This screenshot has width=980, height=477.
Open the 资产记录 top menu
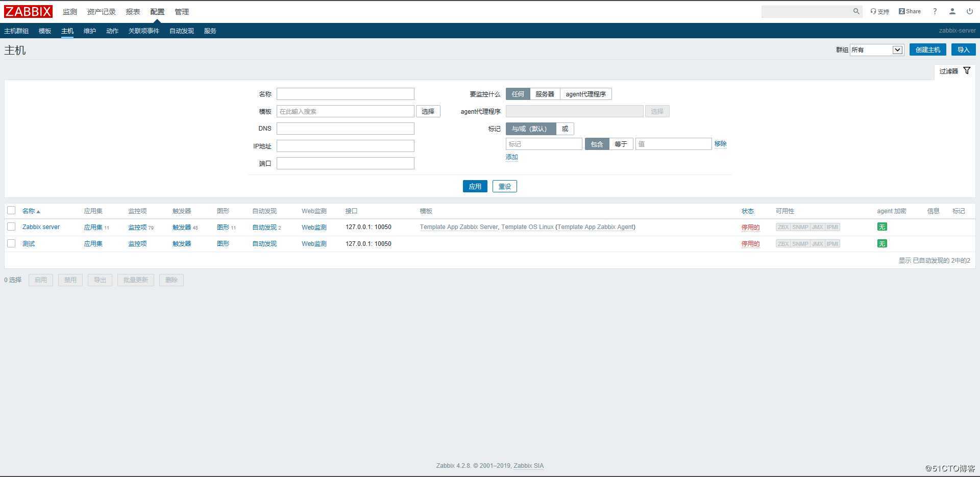pos(101,12)
